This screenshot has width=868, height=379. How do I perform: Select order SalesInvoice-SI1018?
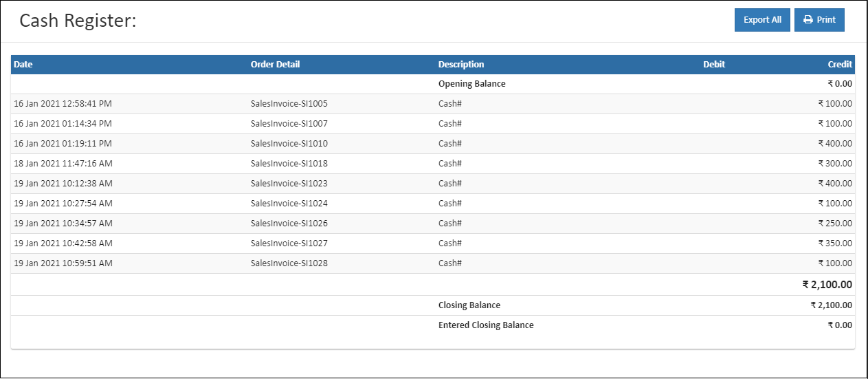click(x=289, y=164)
